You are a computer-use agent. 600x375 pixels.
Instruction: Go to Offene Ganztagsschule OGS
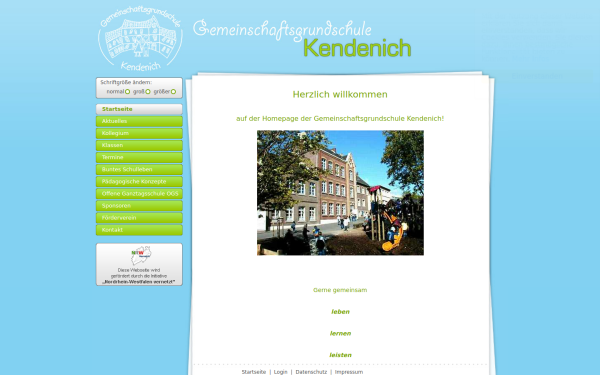pos(139,194)
